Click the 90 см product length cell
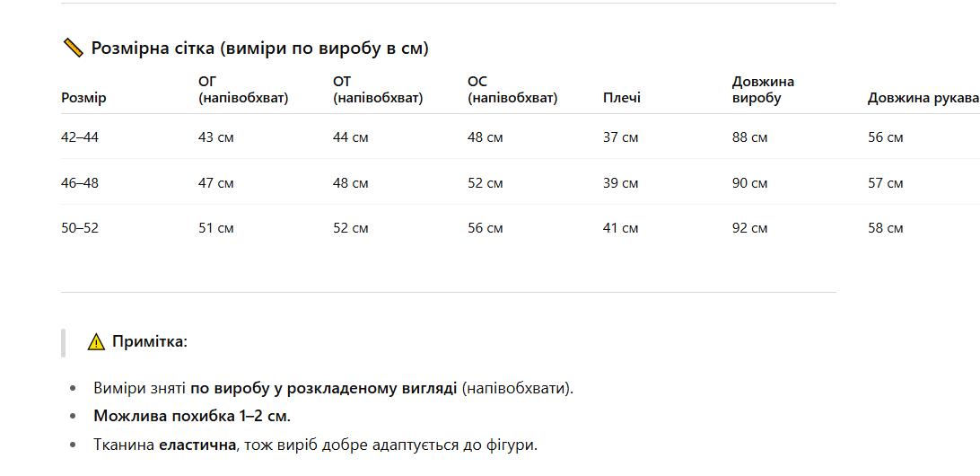The image size is (980, 476). click(749, 183)
